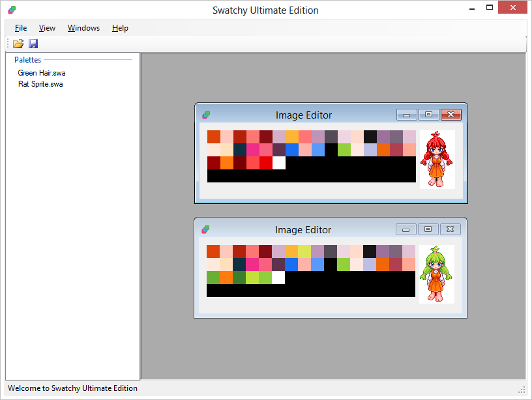Maximize the top Image Editor window
This screenshot has width=532, height=400.
pyautogui.click(x=428, y=115)
